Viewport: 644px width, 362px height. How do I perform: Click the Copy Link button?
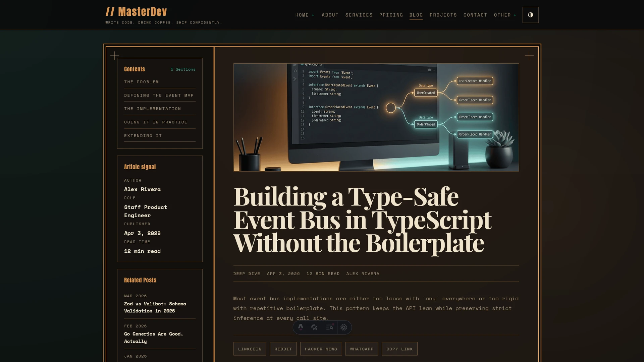coord(399,349)
